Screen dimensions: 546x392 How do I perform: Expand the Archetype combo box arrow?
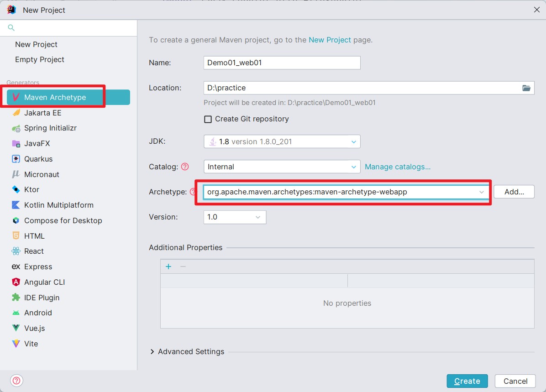coord(482,192)
